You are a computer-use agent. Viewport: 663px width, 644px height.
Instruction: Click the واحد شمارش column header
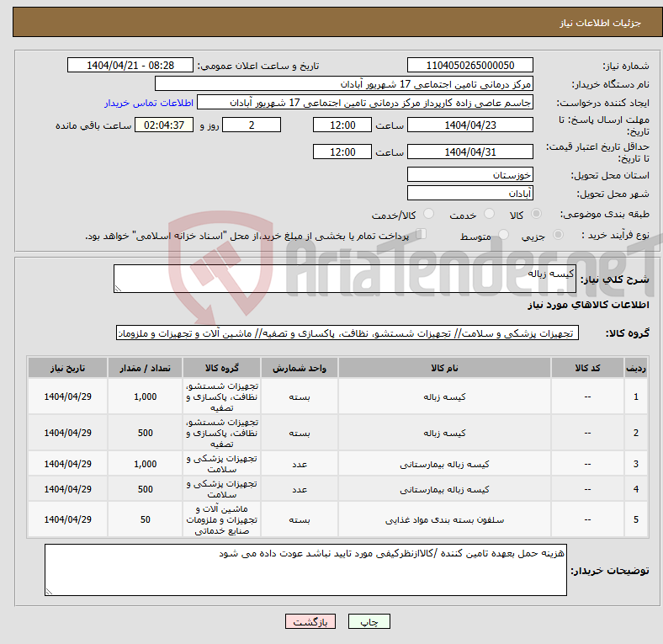tap(300, 368)
